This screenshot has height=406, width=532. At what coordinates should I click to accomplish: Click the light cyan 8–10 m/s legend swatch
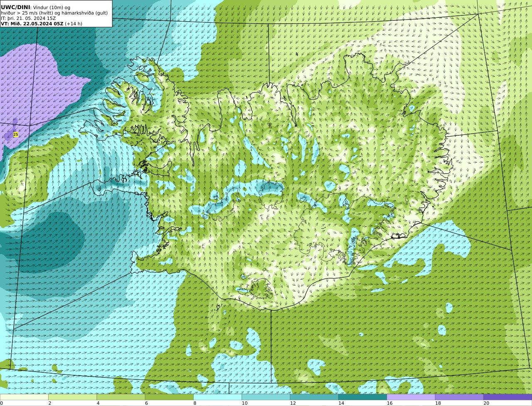(217, 397)
